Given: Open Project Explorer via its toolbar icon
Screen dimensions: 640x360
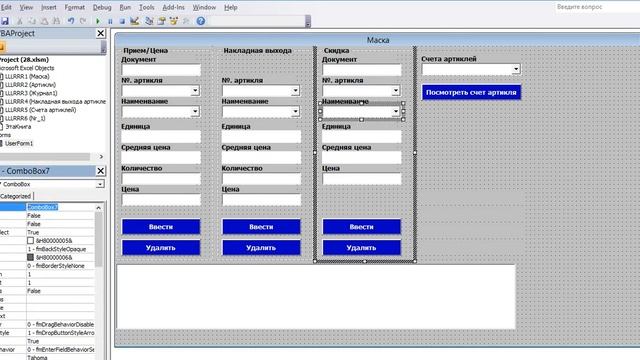Looking at the screenshot, I should 149,21.
